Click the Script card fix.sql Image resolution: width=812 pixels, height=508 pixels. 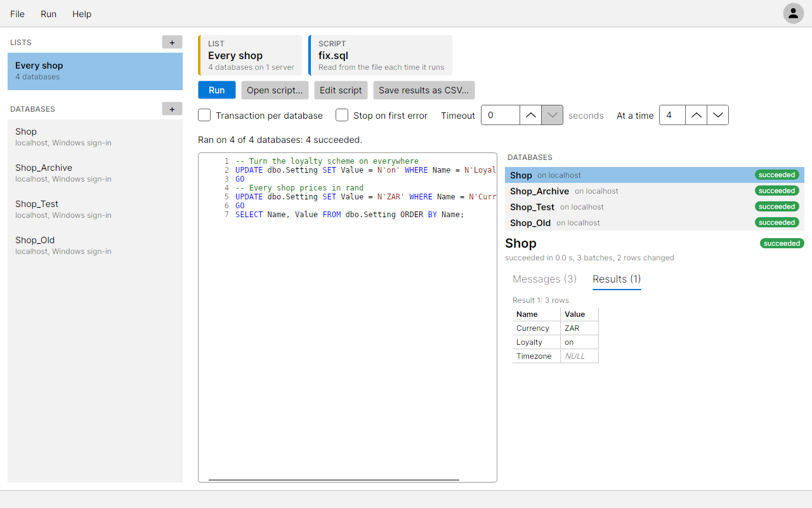[x=381, y=55]
